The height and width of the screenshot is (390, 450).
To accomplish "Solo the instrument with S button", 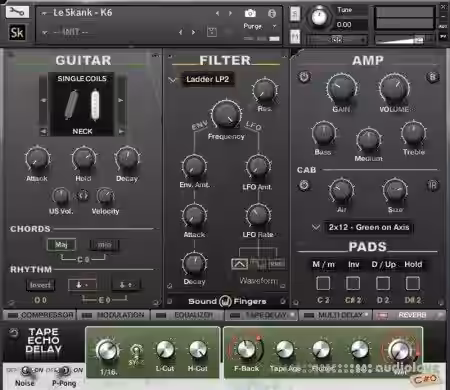I will 295,14.
